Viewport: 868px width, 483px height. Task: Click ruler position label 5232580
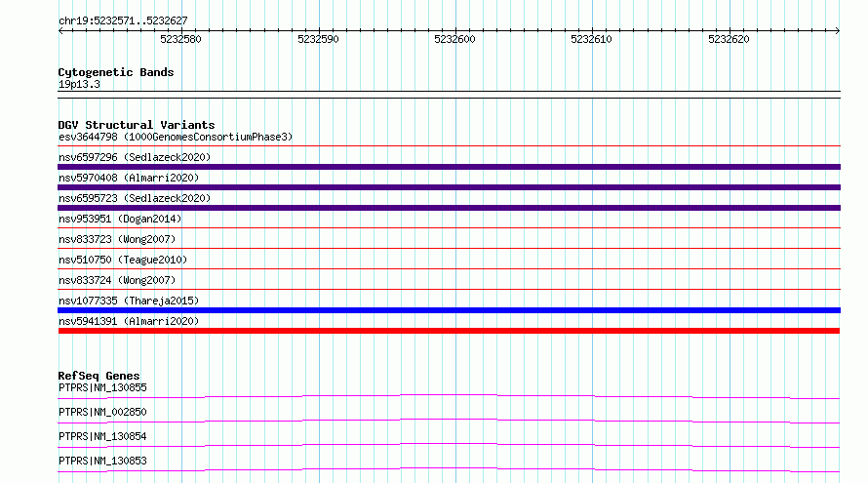pyautogui.click(x=180, y=39)
